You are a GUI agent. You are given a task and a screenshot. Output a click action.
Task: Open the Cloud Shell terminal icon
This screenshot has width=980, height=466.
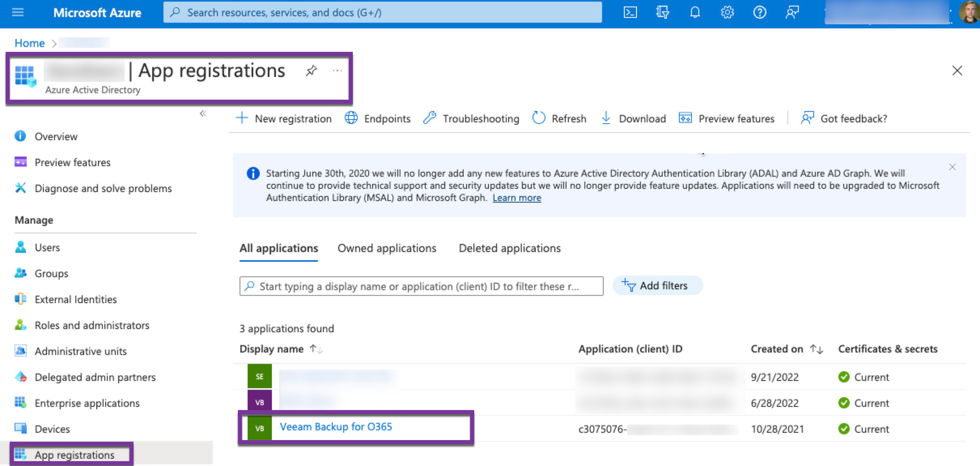click(x=630, y=12)
